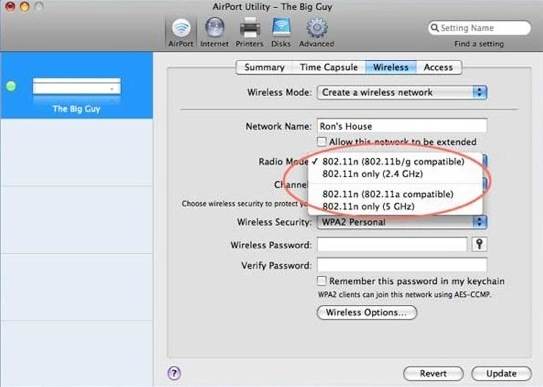Click the Verify Password field
This screenshot has width=543, height=387.
click(x=402, y=265)
